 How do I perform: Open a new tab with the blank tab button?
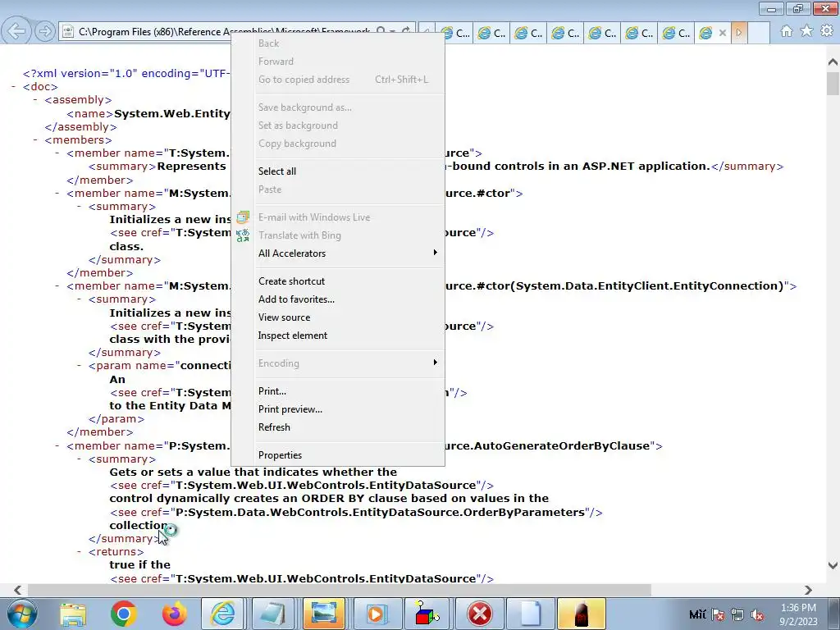[759, 33]
